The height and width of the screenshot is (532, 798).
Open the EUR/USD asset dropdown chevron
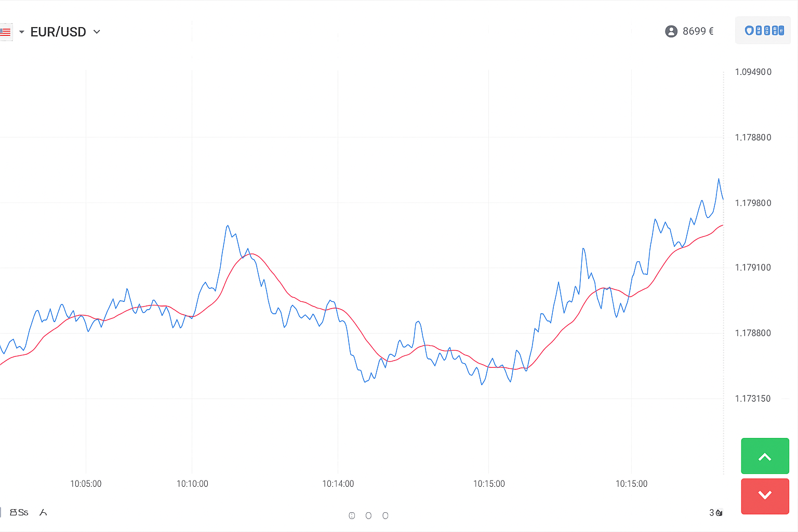pos(97,32)
